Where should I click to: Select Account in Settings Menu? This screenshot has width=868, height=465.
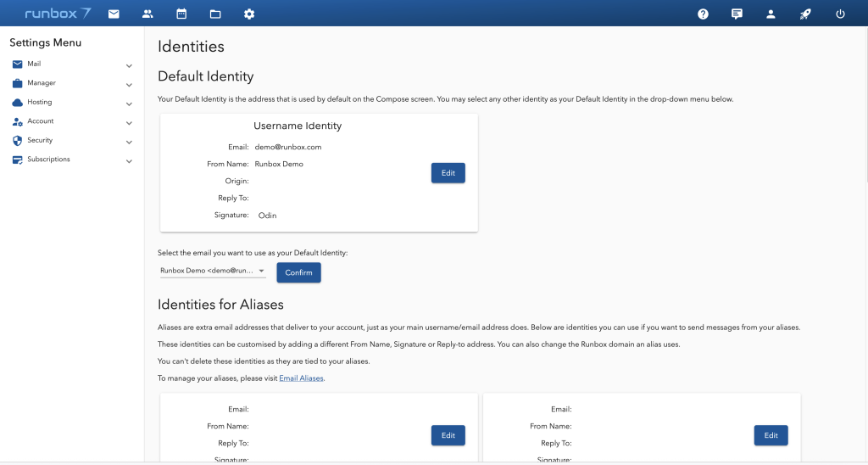[x=40, y=121]
